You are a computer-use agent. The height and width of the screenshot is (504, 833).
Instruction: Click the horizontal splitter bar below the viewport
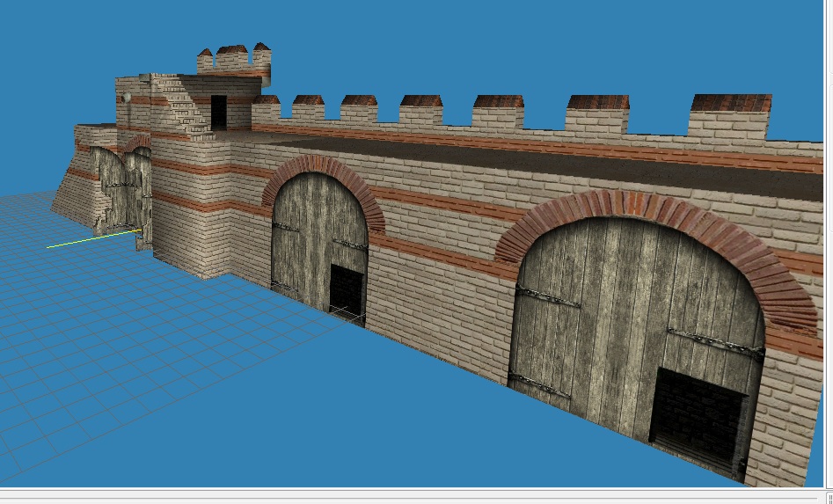click(413, 490)
